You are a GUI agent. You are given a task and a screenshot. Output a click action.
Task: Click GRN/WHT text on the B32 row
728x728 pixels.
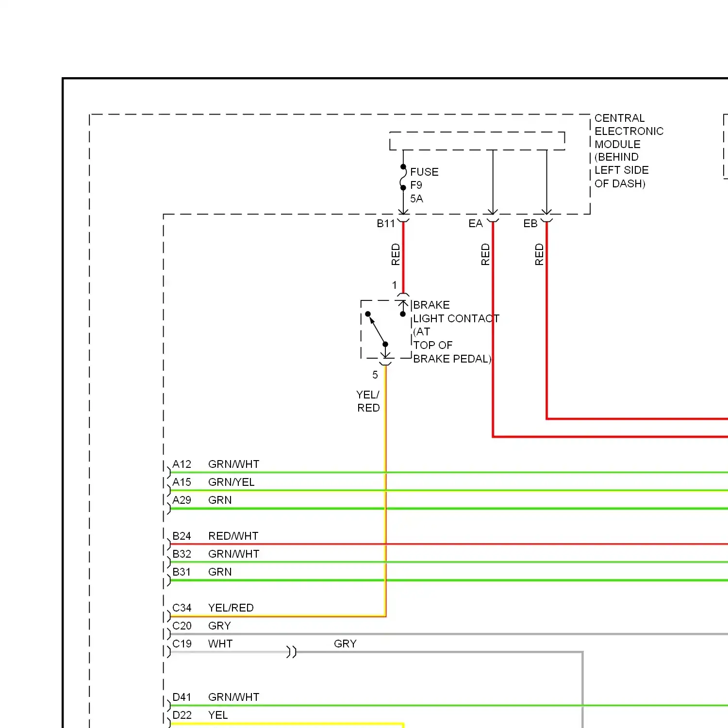click(x=234, y=554)
